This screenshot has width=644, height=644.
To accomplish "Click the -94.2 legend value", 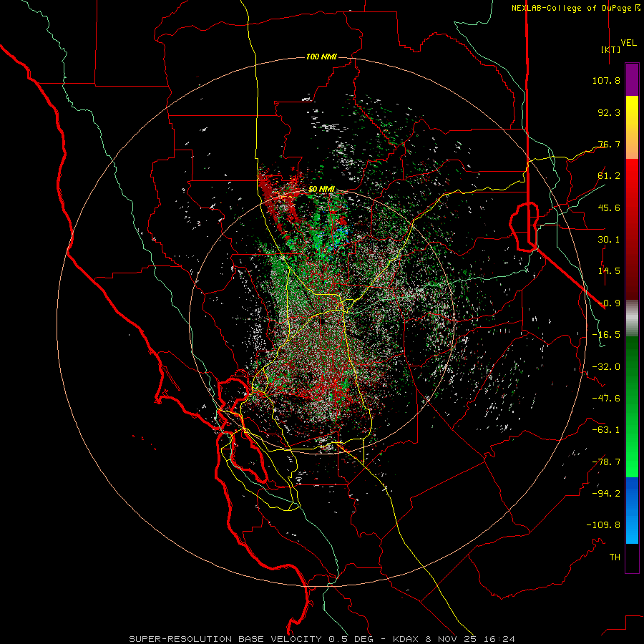I will (606, 494).
